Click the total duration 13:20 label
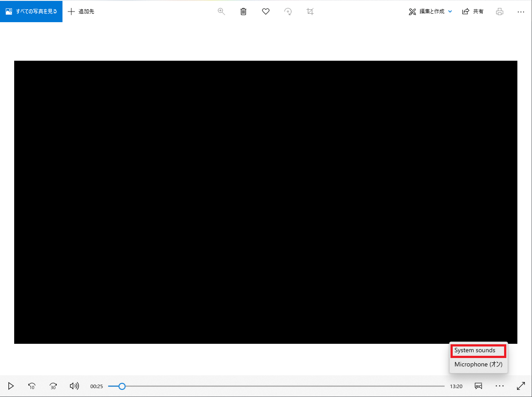Image resolution: width=532 pixels, height=397 pixels. (x=456, y=386)
